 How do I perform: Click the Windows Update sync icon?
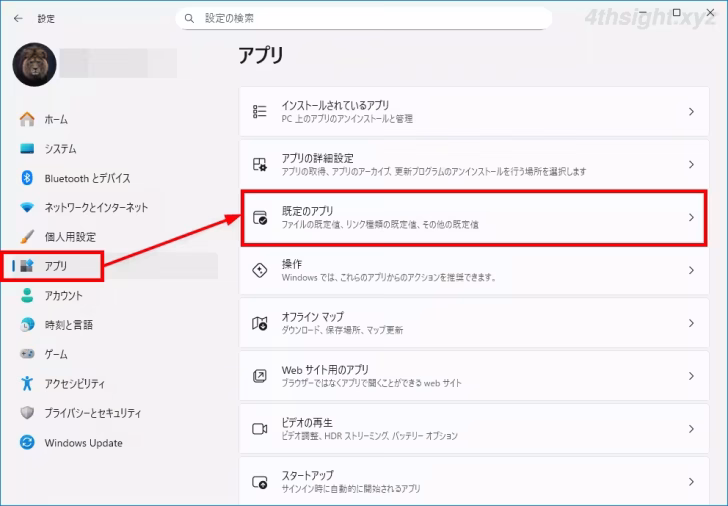tap(27, 442)
